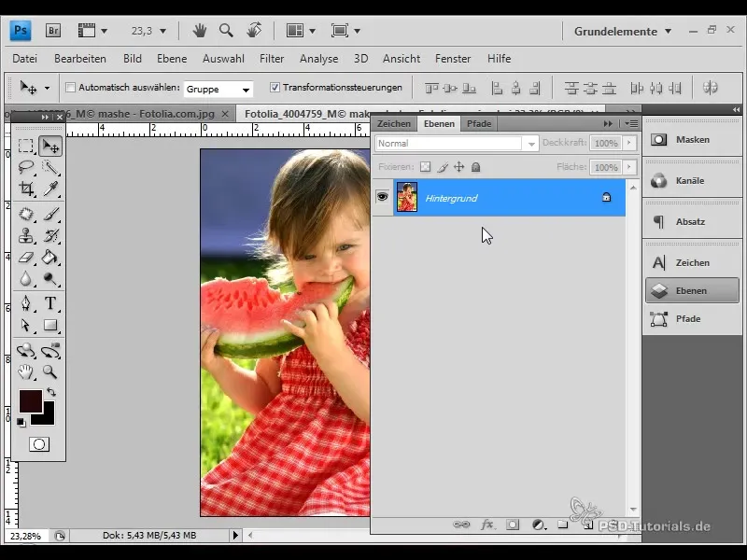Screen dimensions: 747x560
Task: Open the Gruppe dropdown
Action: pyautogui.click(x=218, y=89)
